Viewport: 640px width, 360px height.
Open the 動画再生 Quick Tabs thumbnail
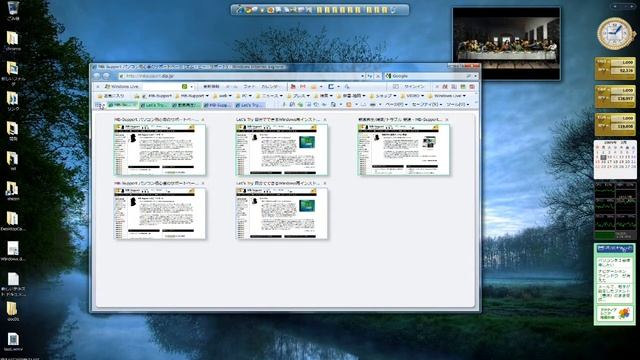click(x=404, y=149)
